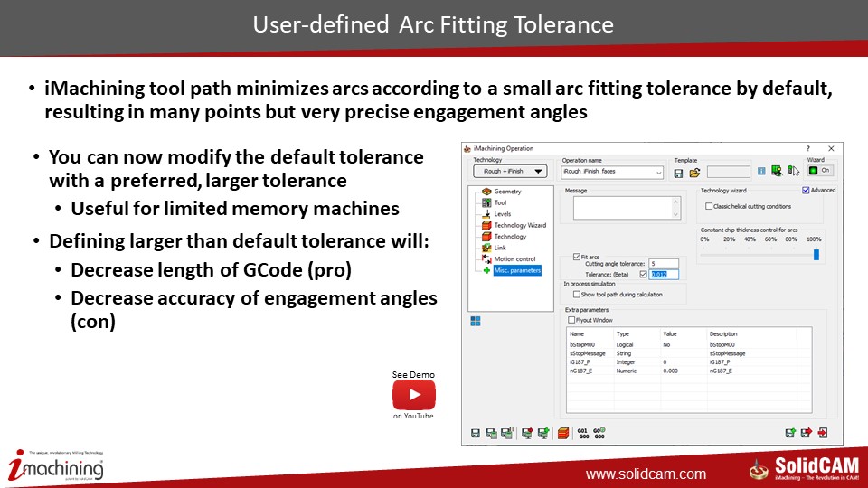
Task: Play the See Demo YouTube button
Action: click(x=413, y=395)
